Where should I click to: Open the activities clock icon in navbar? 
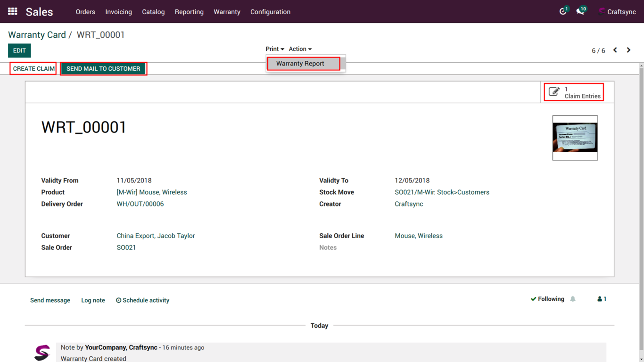pos(562,11)
